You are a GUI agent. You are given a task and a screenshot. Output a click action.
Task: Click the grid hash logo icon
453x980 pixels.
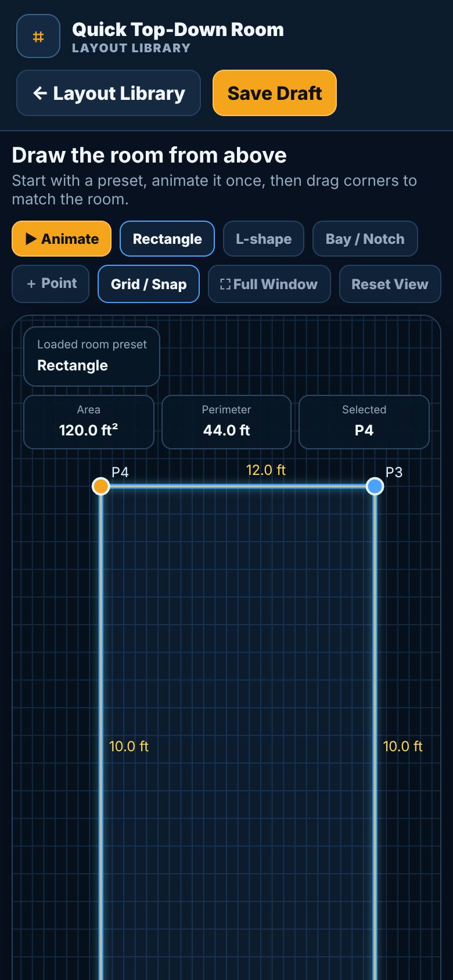point(38,36)
